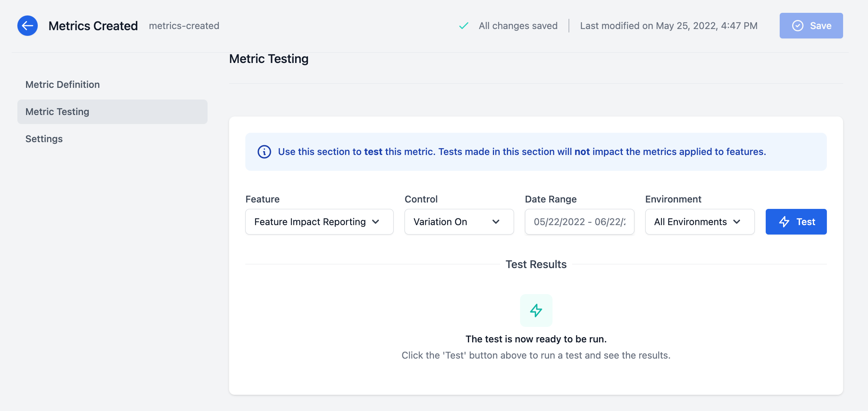Click the chevron on the Feature Impact Reporting selector

[376, 222]
